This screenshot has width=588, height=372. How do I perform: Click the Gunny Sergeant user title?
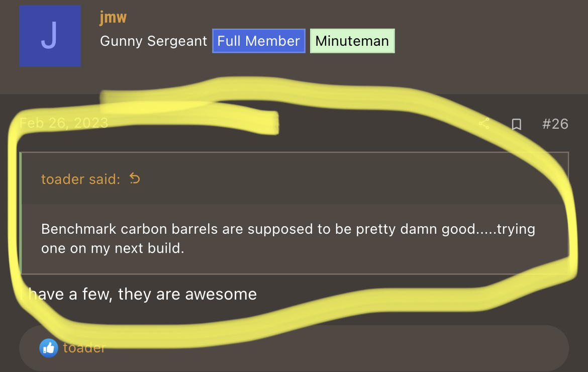point(153,41)
